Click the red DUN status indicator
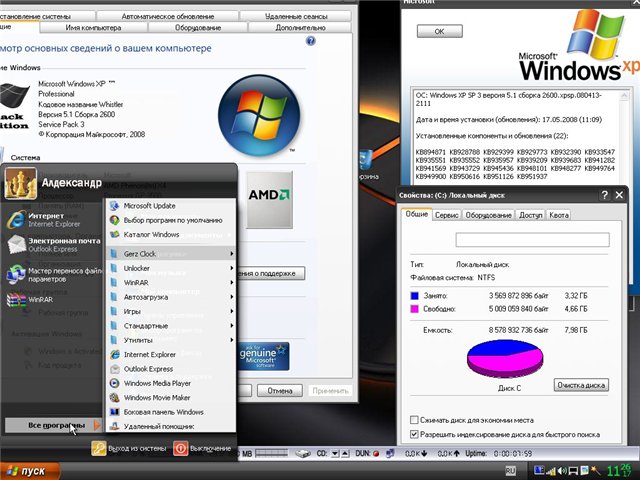 pos(376,453)
